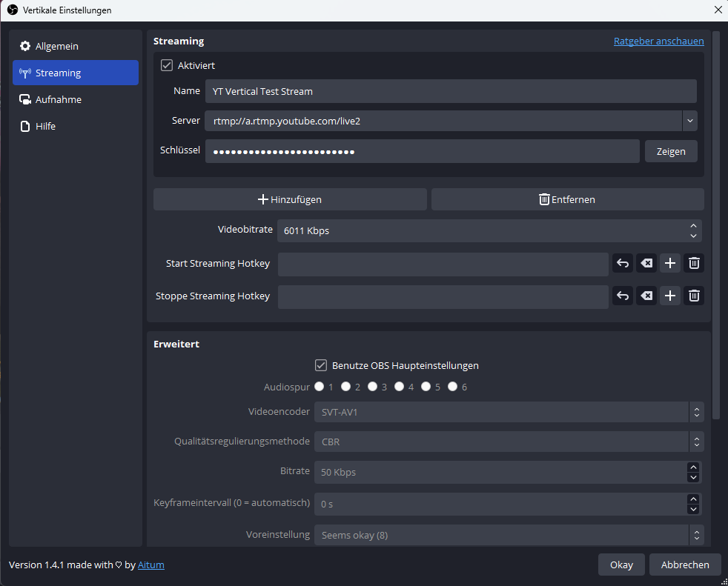Increase Videobitrate using the up arrow
The width and height of the screenshot is (728, 586).
tap(693, 226)
